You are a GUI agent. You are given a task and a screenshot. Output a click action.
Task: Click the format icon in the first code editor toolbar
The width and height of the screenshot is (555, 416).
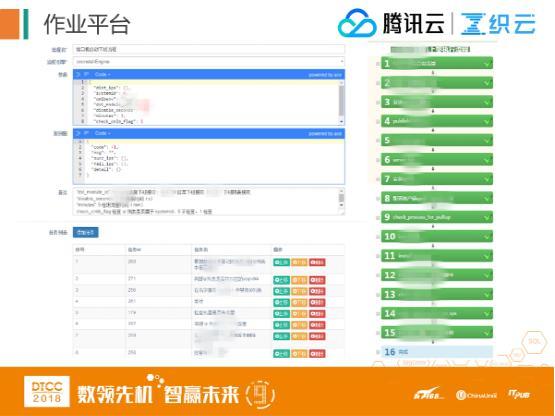78,74
